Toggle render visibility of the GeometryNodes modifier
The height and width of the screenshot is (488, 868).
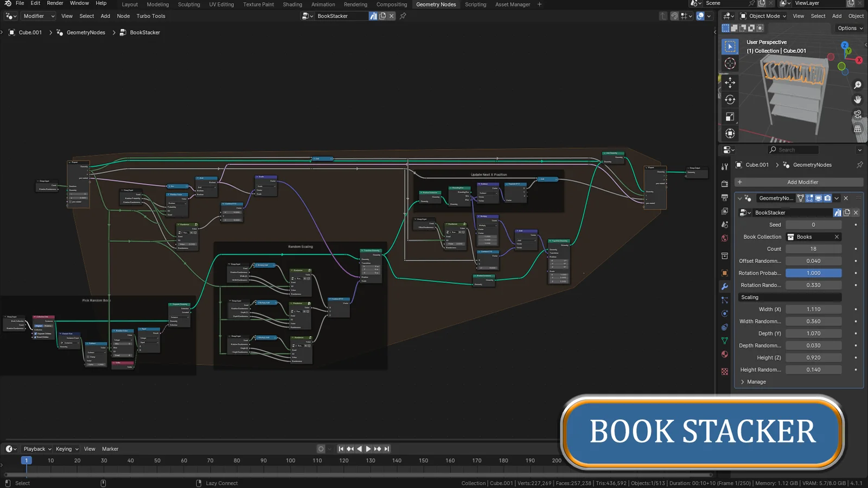[827, 198]
